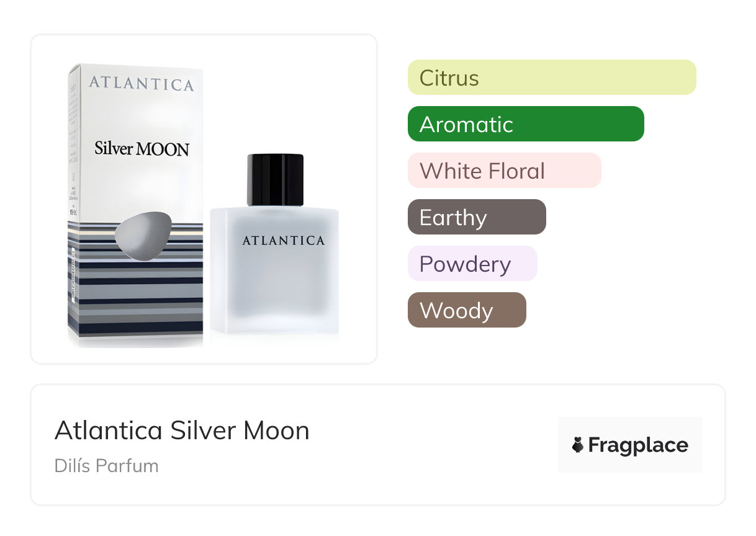This screenshot has height=536, width=756.
Task: Click the vertical text on striped box side
Action: click(x=72, y=279)
